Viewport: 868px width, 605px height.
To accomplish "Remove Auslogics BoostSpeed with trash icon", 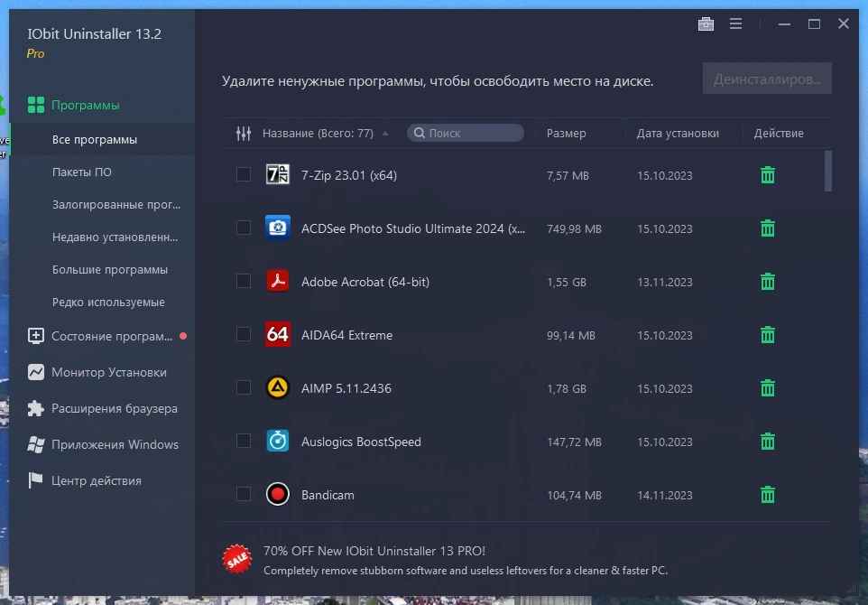I will 767,441.
